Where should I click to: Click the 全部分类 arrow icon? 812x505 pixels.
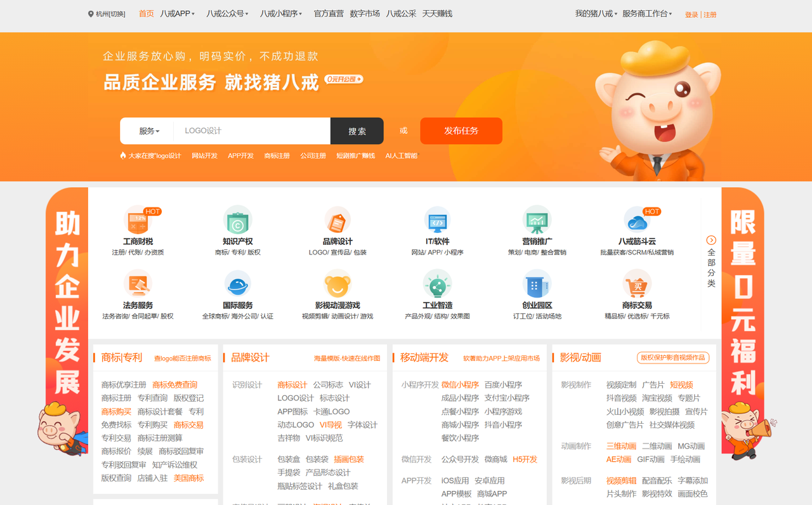(711, 240)
